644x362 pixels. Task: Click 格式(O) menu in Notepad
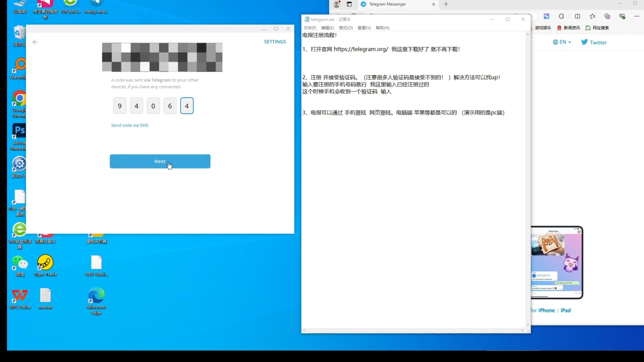345,27
